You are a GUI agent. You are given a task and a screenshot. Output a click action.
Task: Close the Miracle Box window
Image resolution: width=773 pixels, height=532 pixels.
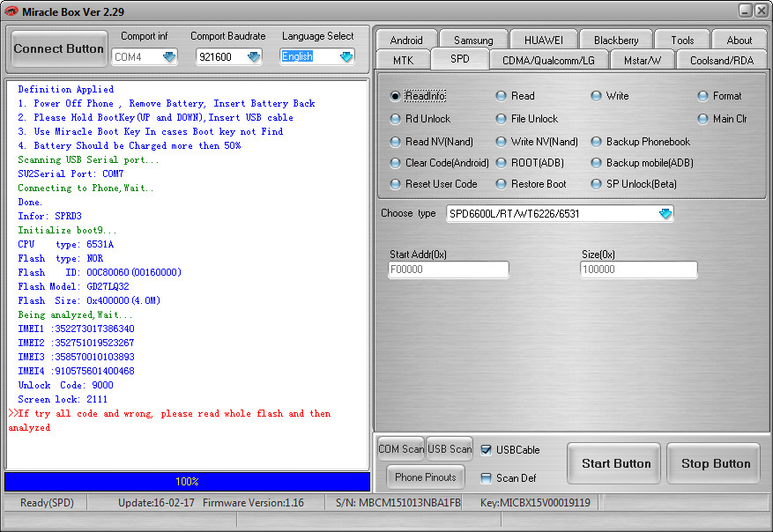click(762, 11)
